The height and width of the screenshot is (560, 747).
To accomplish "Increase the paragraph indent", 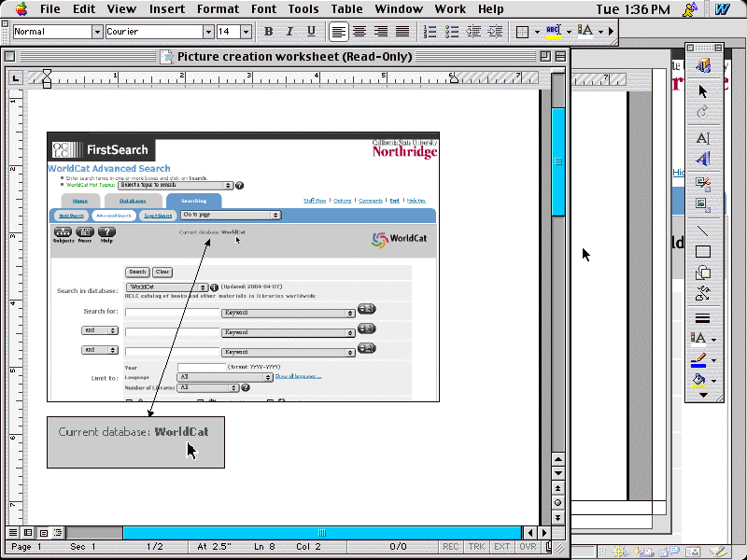I will pos(495,32).
